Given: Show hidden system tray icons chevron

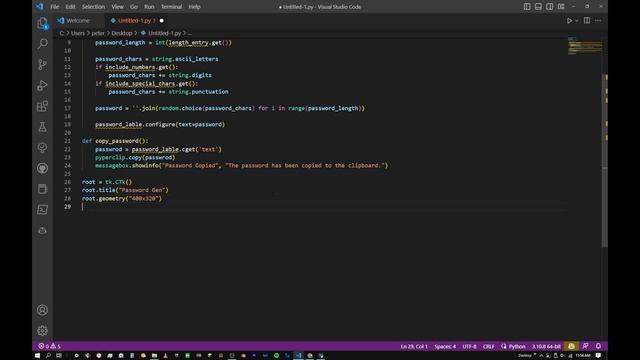Looking at the screenshot, I should point(541,356).
